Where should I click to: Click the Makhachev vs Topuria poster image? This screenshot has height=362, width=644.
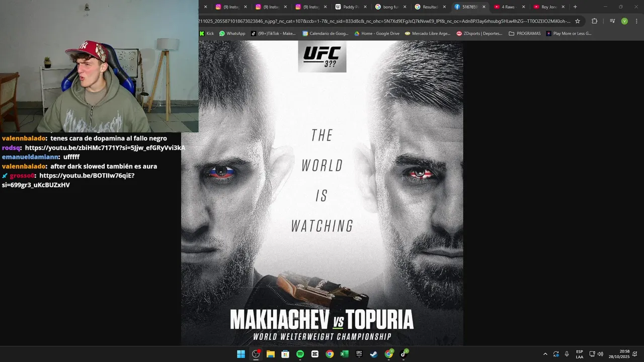[x=322, y=193]
